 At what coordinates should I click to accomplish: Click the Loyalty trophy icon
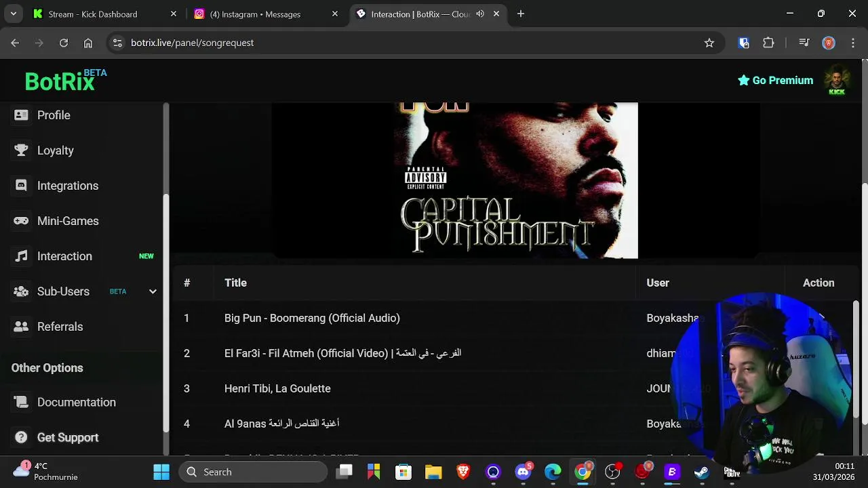pos(21,150)
